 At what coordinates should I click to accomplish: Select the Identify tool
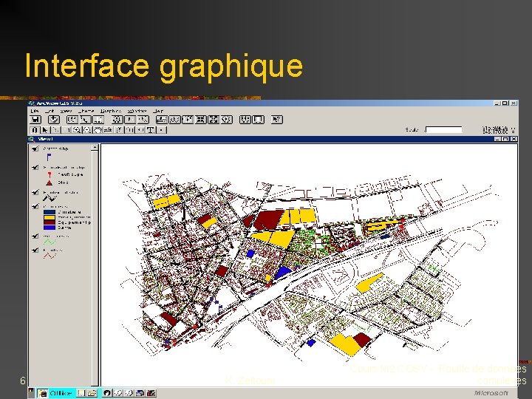tap(34, 129)
